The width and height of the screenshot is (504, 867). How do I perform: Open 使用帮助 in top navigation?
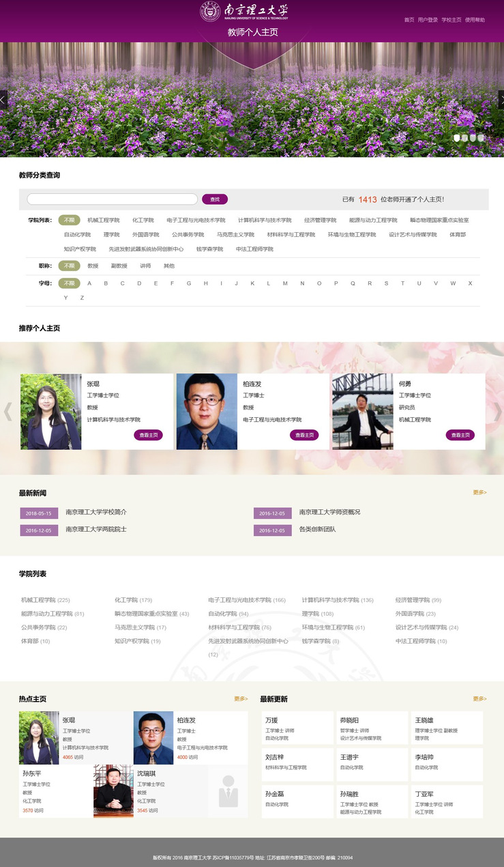[475, 20]
